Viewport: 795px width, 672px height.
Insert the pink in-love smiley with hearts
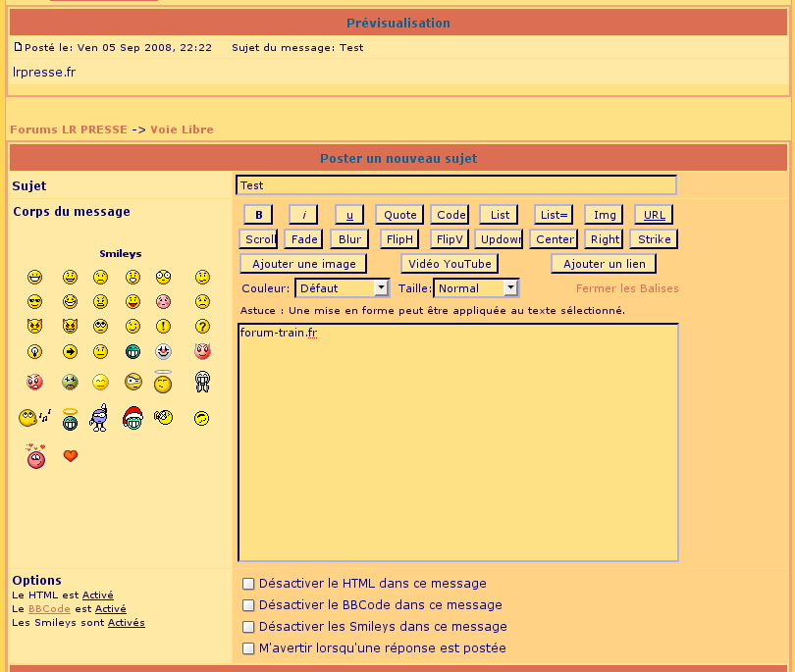(36, 456)
